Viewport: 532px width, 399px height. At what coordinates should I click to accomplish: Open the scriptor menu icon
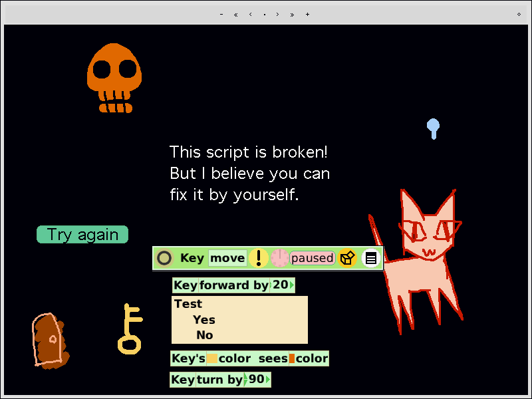(x=370, y=259)
